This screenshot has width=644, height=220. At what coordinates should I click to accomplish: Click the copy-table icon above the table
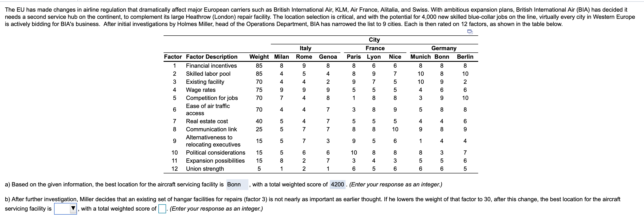[471, 32]
